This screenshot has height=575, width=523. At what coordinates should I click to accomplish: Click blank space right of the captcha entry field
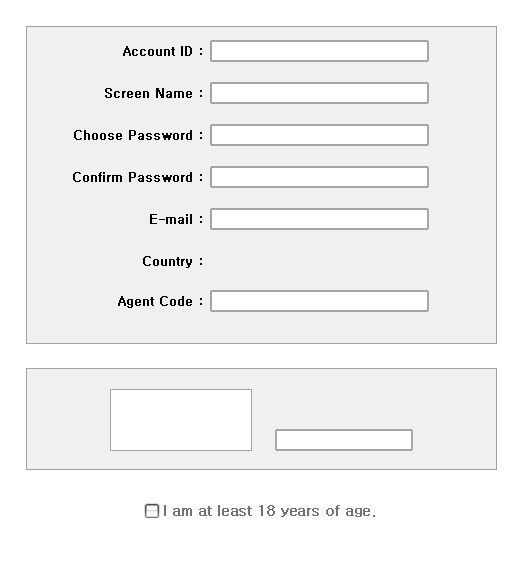(x=454, y=440)
